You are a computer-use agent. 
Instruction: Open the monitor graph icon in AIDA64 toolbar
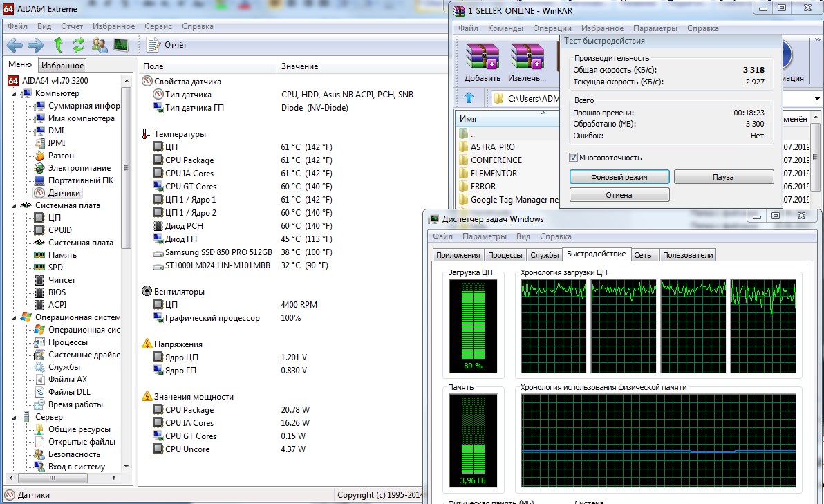click(121, 45)
